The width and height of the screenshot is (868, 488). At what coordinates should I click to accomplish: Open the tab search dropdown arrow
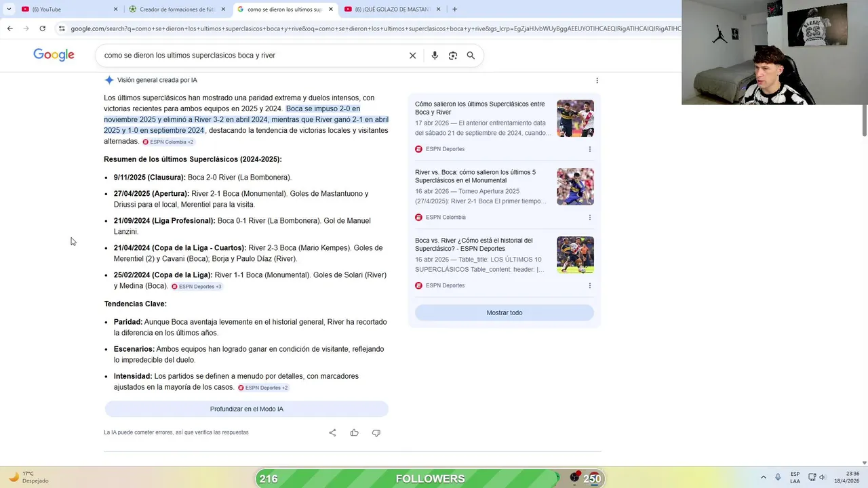tap(8, 9)
